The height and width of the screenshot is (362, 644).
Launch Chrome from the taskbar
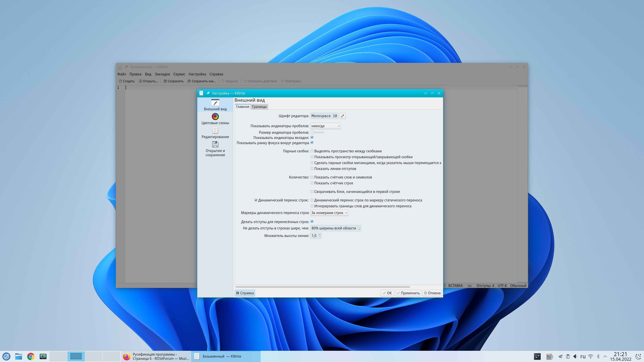pyautogui.click(x=31, y=356)
